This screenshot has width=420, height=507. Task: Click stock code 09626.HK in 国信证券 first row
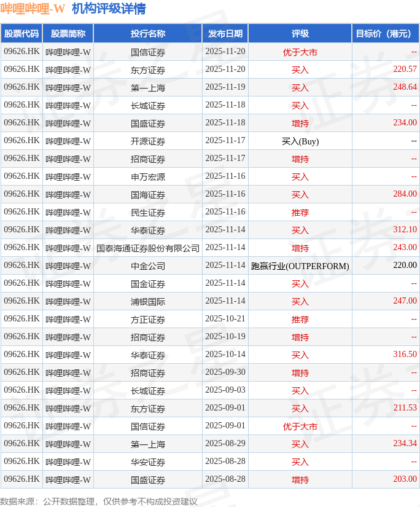point(21,52)
